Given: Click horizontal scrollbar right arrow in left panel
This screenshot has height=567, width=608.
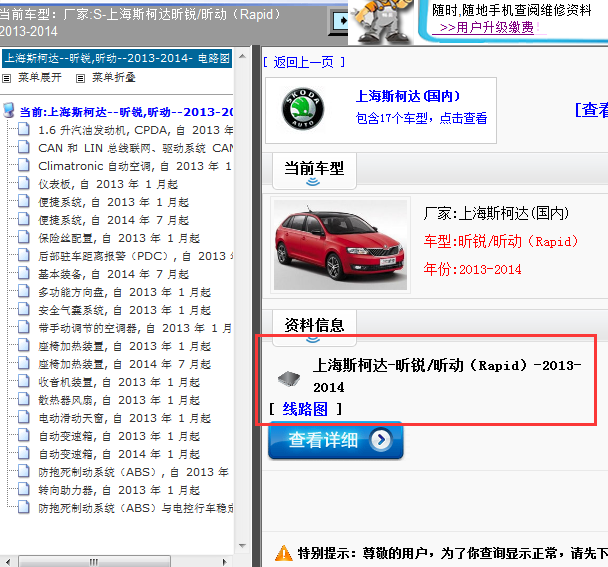Looking at the screenshot, I should point(225,562).
